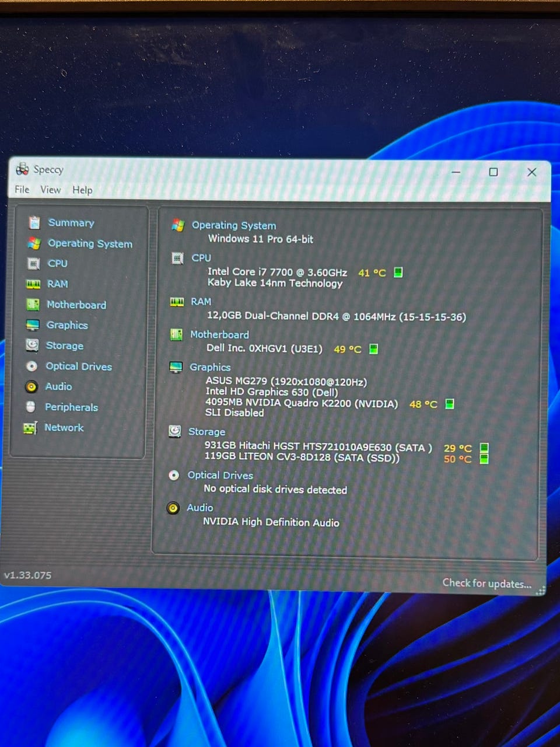This screenshot has height=747, width=560.
Task: Select the CPU sidebar icon
Action: 34,264
